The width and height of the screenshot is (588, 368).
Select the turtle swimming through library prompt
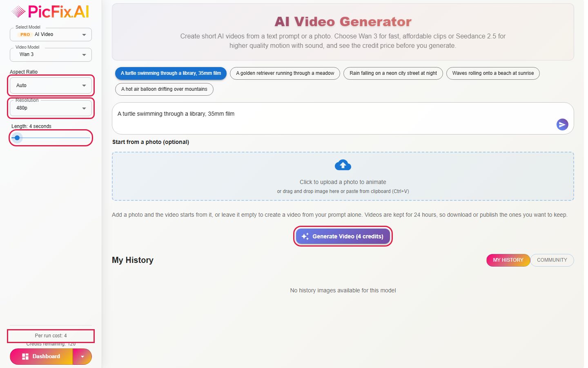(171, 73)
